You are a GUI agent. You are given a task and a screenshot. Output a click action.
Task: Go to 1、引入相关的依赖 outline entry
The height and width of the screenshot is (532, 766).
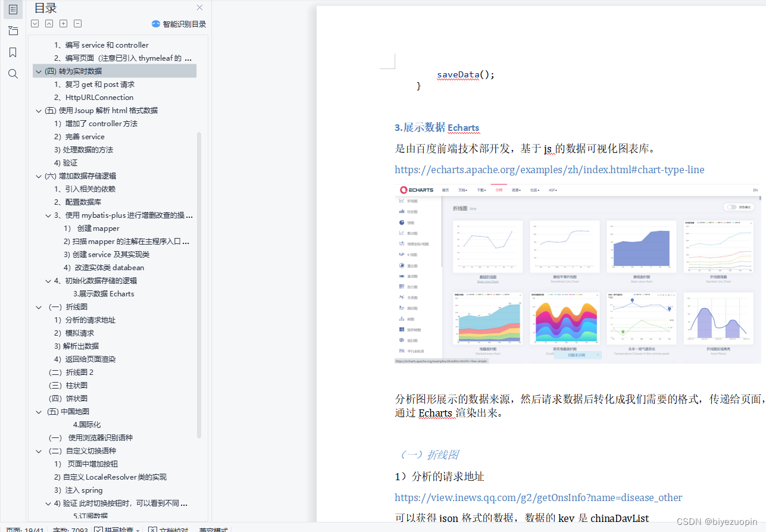[x=85, y=189]
